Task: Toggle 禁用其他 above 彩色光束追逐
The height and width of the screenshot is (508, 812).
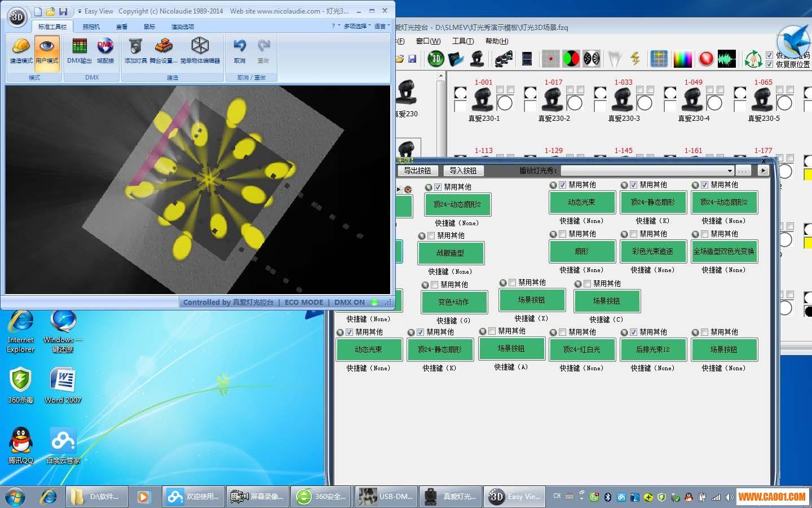Action: 633,234
